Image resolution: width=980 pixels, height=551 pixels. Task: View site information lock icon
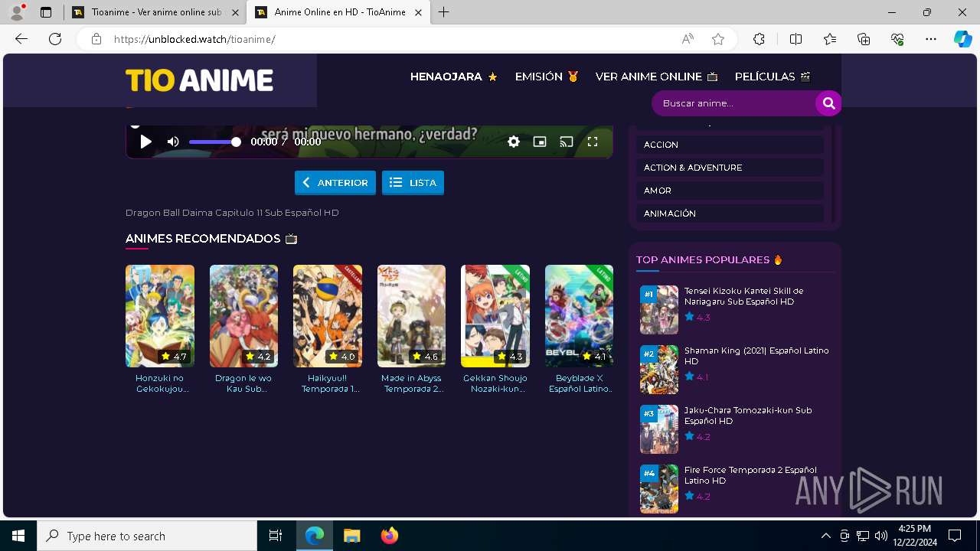(96, 39)
